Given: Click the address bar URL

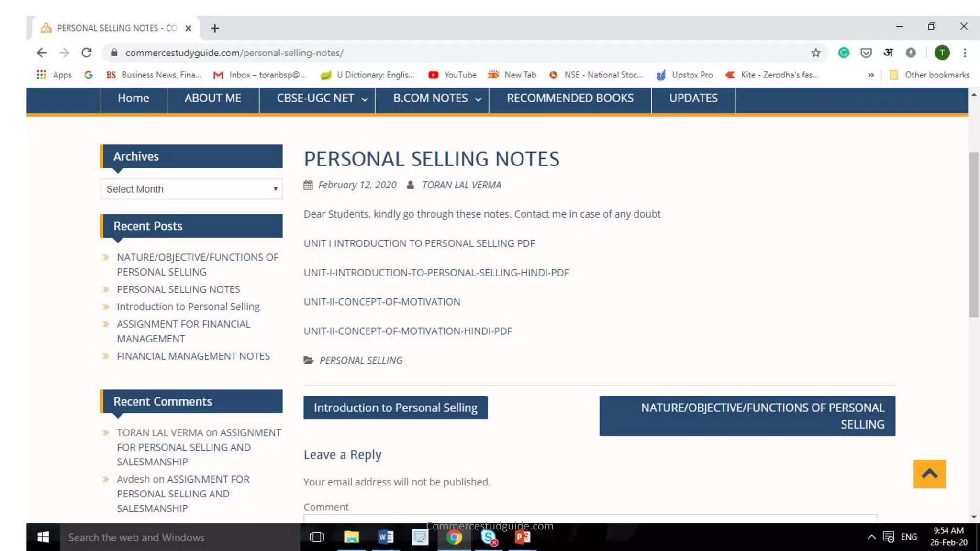Looking at the screenshot, I should click(x=234, y=53).
